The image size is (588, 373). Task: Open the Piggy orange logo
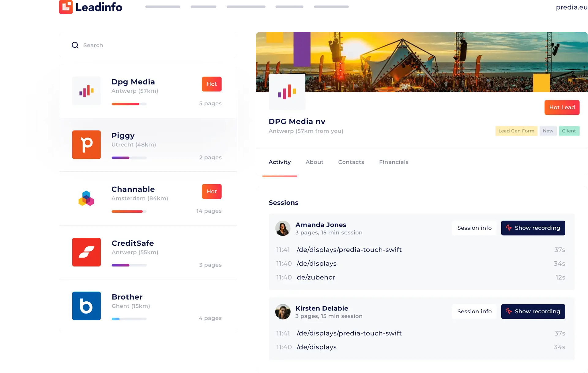(86, 145)
